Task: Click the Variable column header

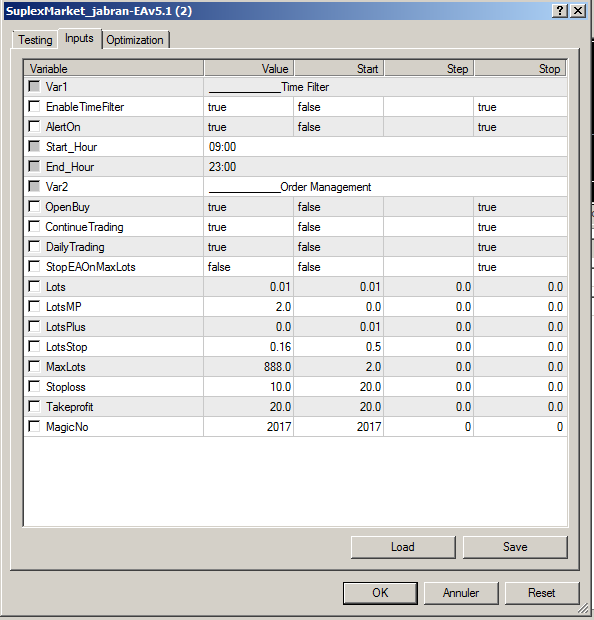Action: (114, 68)
